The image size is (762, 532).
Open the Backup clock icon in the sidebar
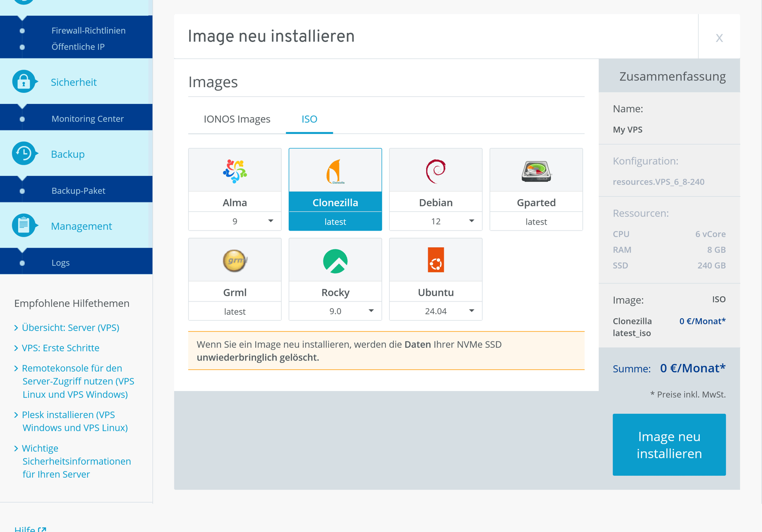[24, 153]
